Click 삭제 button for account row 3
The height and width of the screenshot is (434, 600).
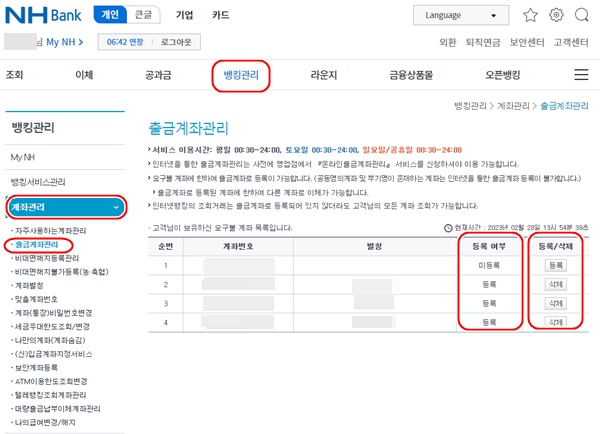[556, 303]
